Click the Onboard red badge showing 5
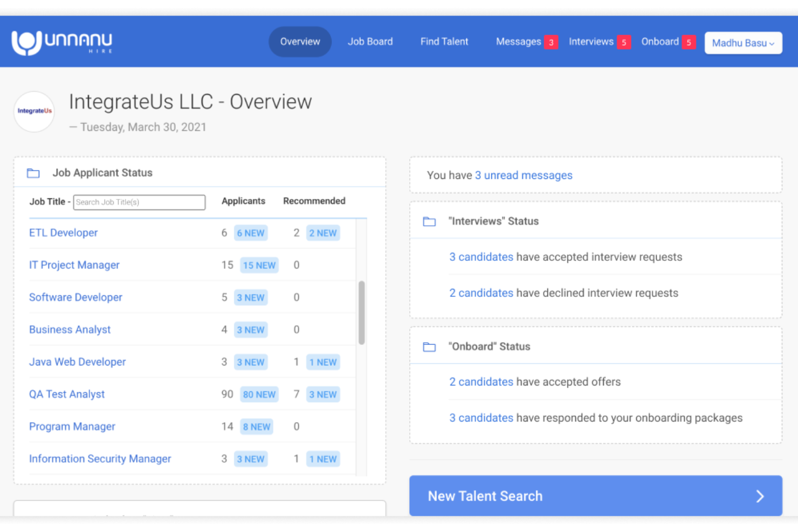 (x=689, y=42)
